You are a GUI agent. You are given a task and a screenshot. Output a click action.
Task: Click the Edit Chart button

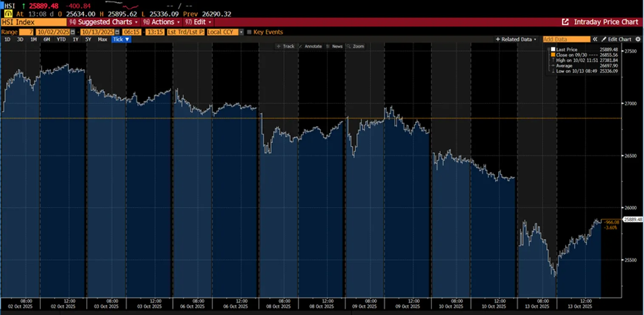coord(616,39)
